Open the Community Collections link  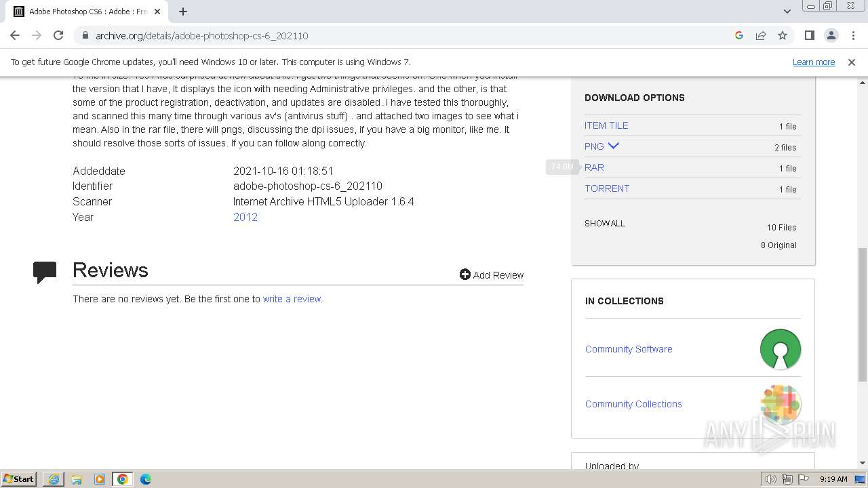point(633,404)
